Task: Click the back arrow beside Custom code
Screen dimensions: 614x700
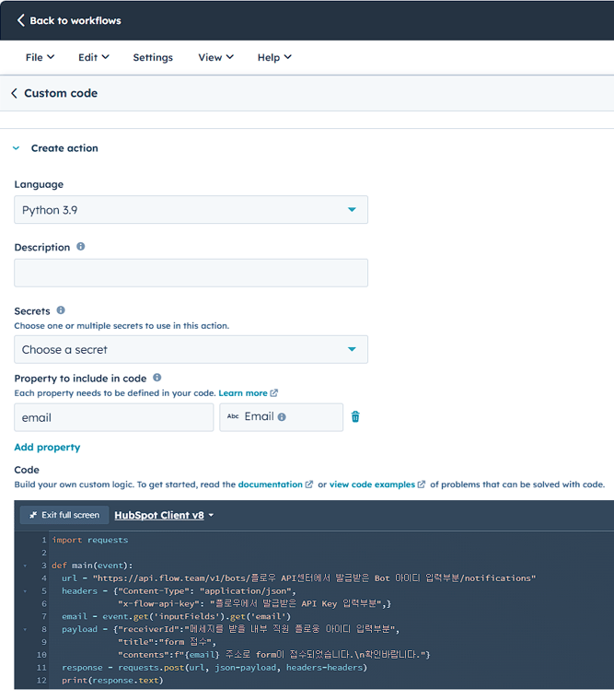Action: 15,93
